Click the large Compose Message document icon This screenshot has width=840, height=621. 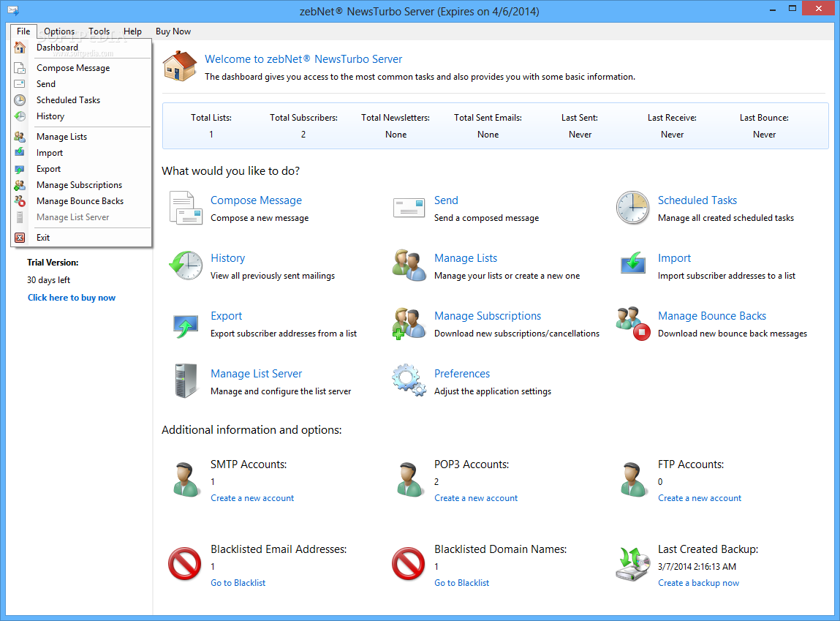pyautogui.click(x=186, y=208)
